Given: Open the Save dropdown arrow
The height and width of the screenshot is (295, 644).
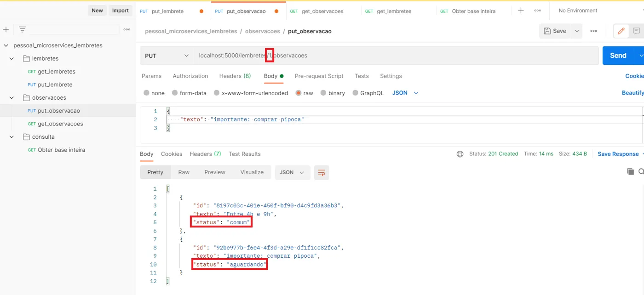Looking at the screenshot, I should 576,31.
